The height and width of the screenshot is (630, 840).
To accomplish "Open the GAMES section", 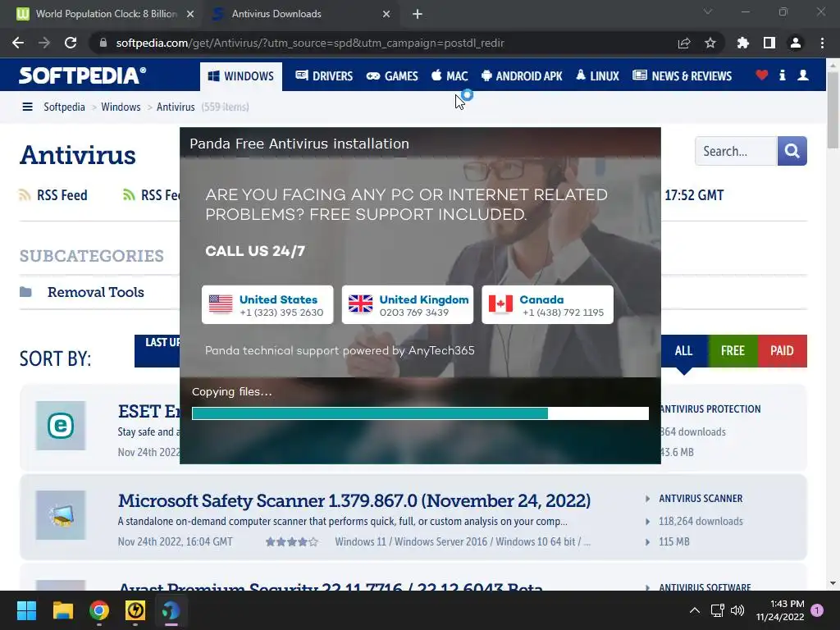I will [392, 76].
